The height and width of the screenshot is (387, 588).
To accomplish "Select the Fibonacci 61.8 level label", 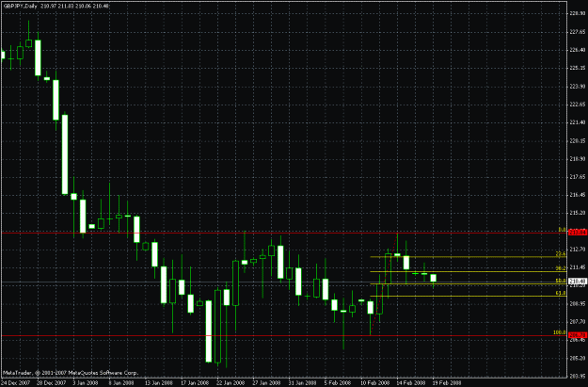I will pos(561,293).
